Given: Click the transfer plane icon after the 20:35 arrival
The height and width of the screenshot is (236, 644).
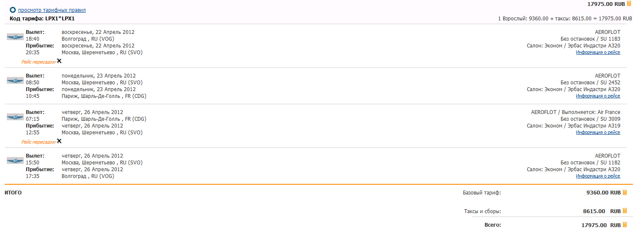Looking at the screenshot, I should tap(59, 61).
